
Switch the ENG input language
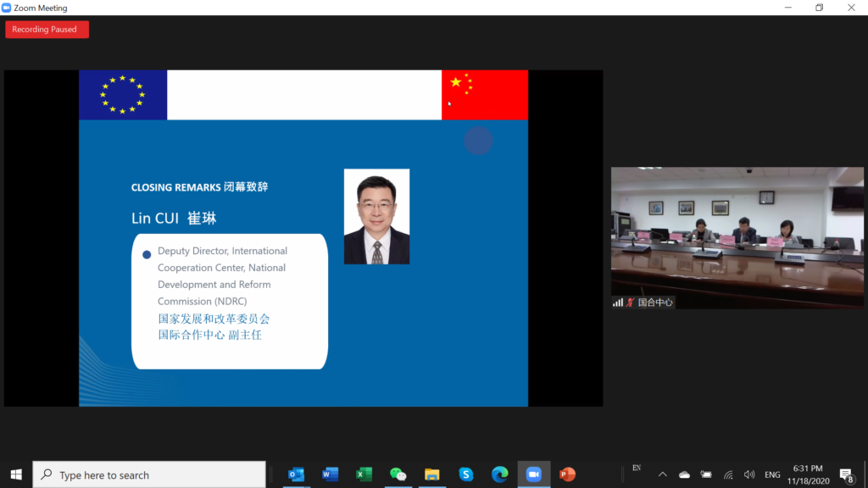click(x=773, y=474)
